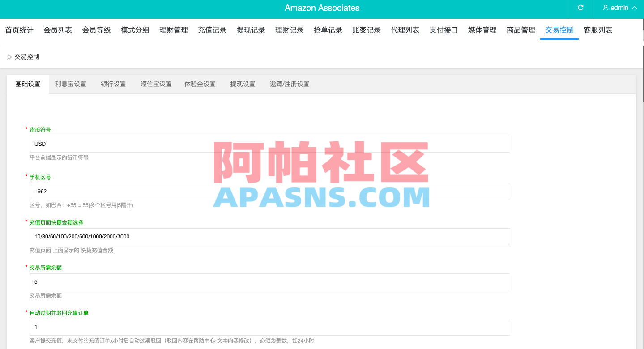Open 理财管理 section
This screenshot has height=349, width=644.
174,30
